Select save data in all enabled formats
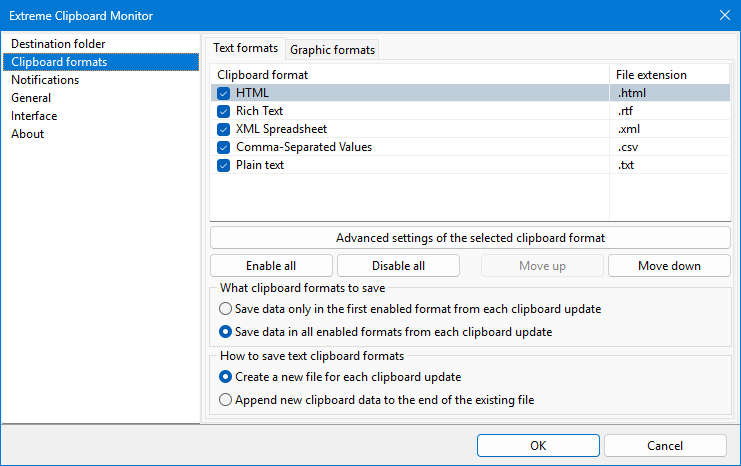The image size is (741, 466). pyautogui.click(x=386, y=332)
